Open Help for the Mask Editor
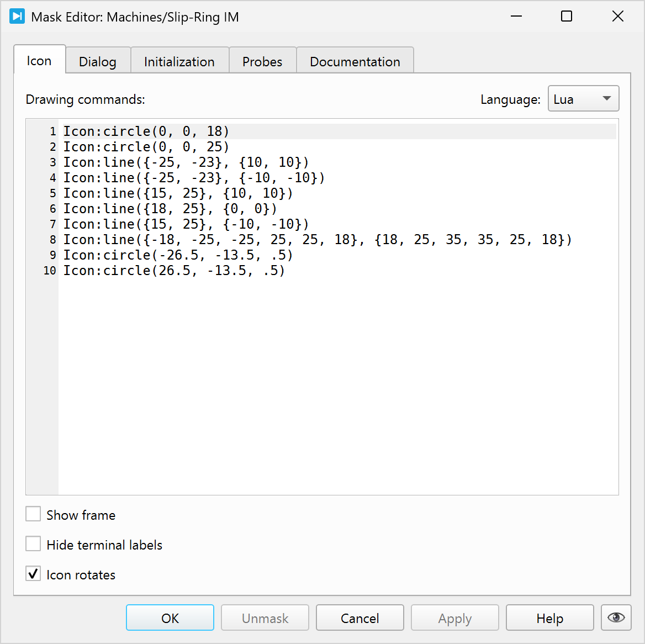Viewport: 645px width, 644px height. click(549, 618)
